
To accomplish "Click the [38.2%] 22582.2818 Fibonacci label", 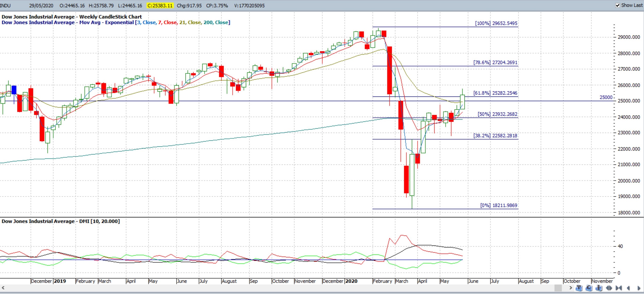I will click(495, 136).
